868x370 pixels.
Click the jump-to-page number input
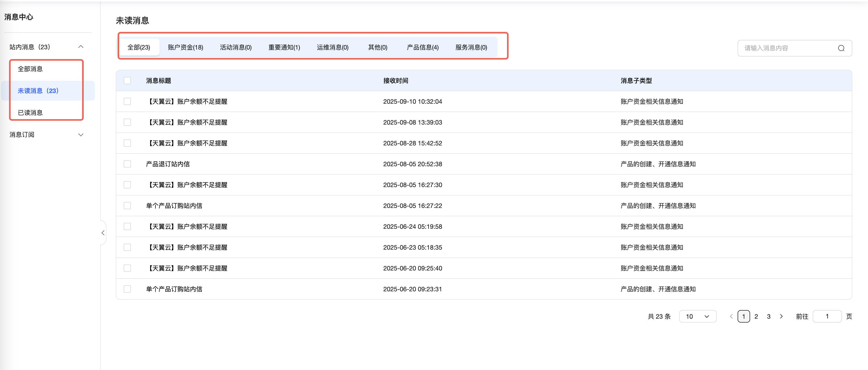click(x=827, y=317)
